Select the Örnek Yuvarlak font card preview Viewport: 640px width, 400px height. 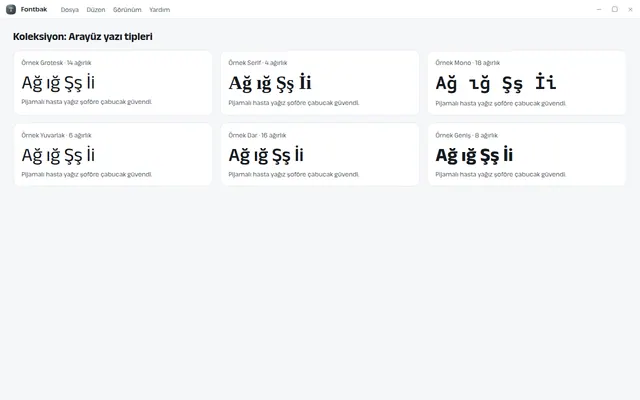coord(113,155)
